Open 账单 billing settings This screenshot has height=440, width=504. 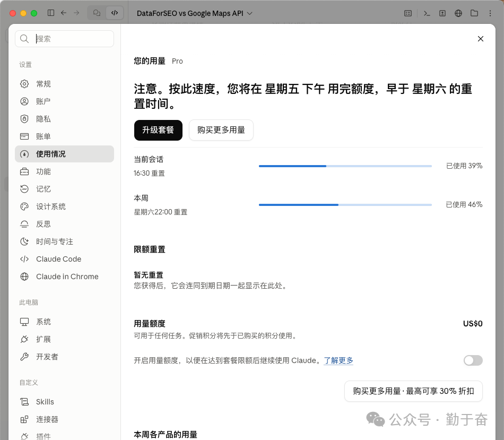click(64, 136)
